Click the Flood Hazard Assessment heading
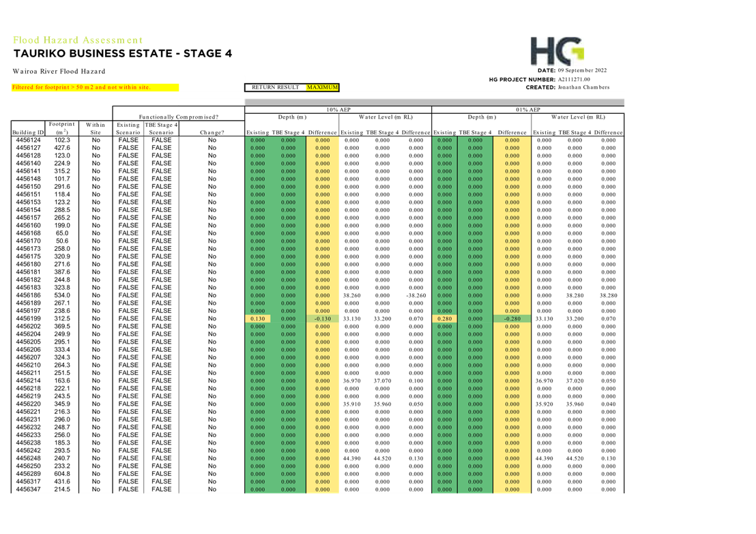The height and width of the screenshot is (534, 756). [x=77, y=40]
